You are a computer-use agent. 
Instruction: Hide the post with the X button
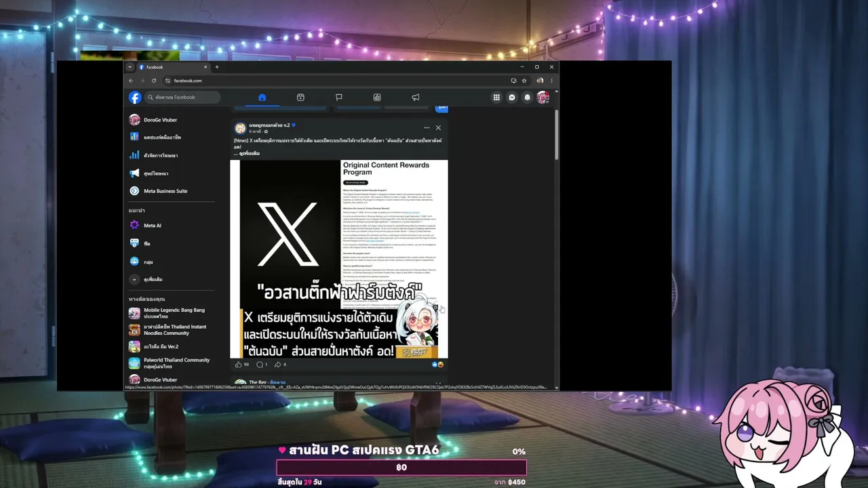438,127
